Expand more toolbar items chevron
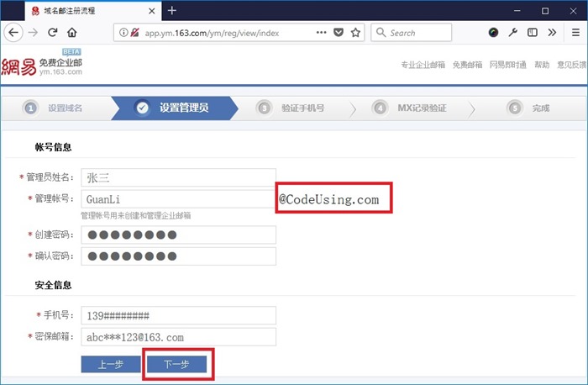The image size is (588, 385). pyautogui.click(x=552, y=33)
